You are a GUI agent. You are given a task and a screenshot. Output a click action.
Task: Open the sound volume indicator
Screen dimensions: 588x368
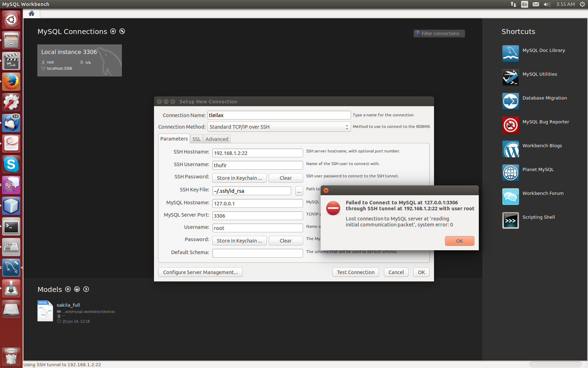pos(547,4)
